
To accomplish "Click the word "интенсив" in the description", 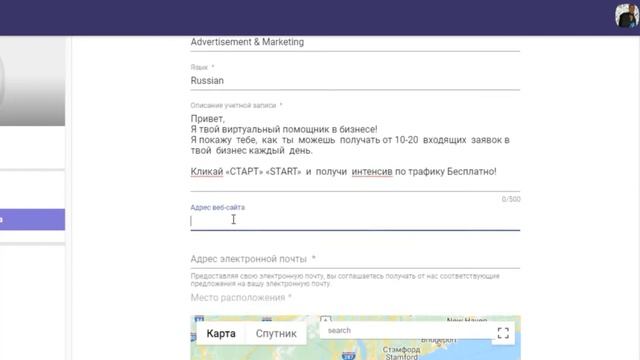I will [372, 172].
